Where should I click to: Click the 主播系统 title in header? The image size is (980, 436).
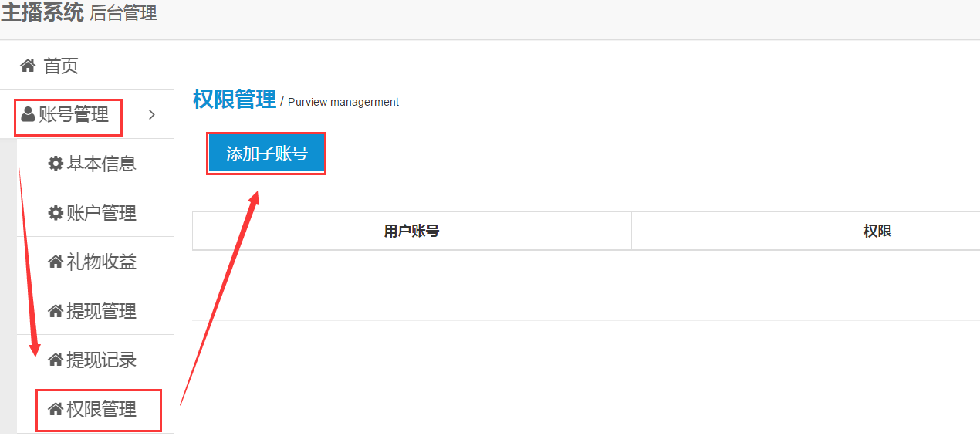pyautogui.click(x=42, y=12)
